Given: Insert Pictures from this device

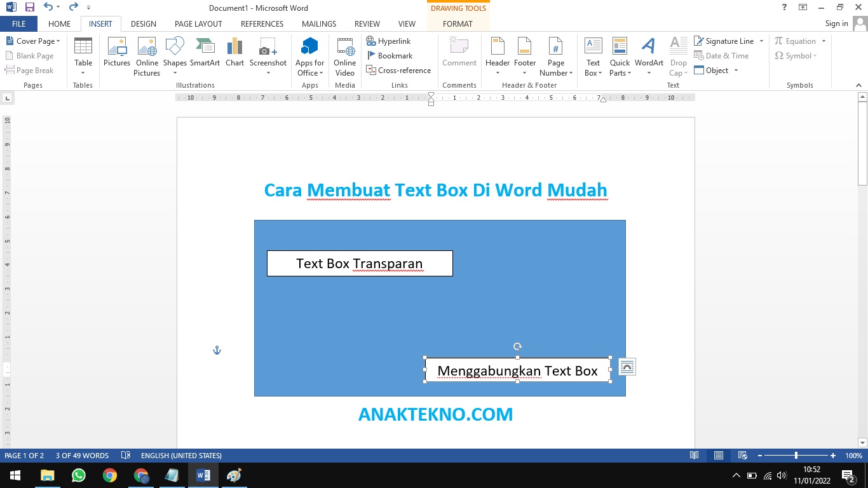Looking at the screenshot, I should (x=117, y=52).
